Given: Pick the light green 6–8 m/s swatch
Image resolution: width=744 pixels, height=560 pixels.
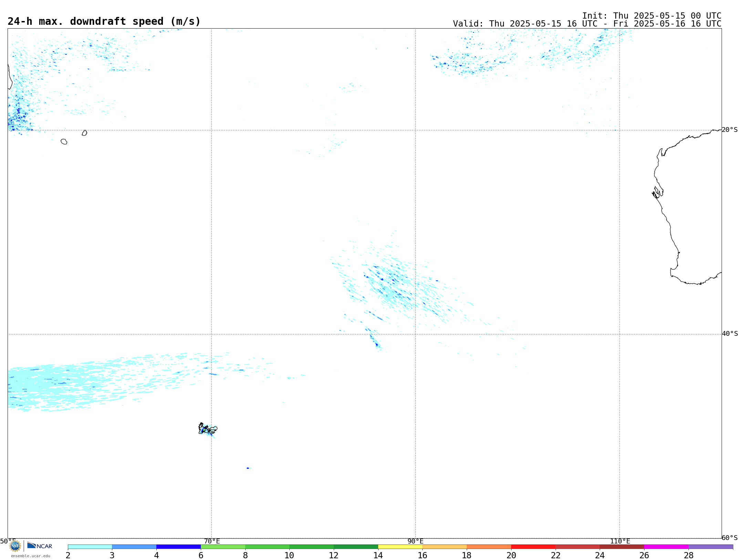Looking at the screenshot, I should coord(223,547).
